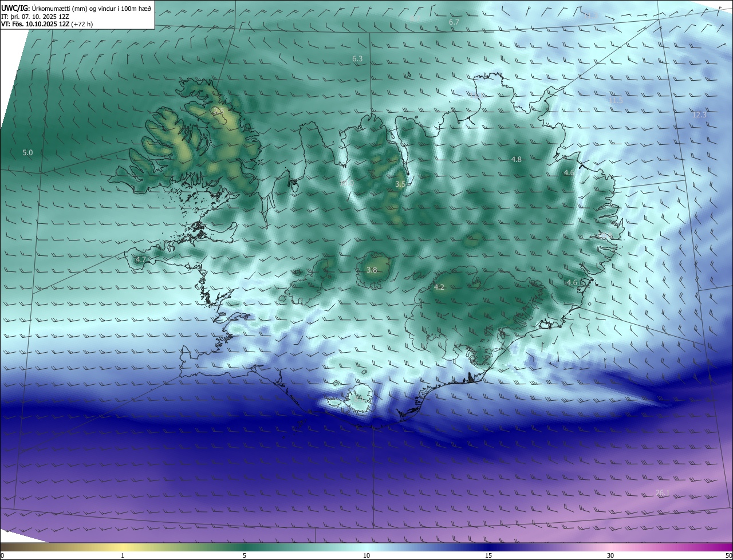The height and width of the screenshot is (560, 733).
Task: Click the color scale tick label "1"
Action: [x=123, y=555]
